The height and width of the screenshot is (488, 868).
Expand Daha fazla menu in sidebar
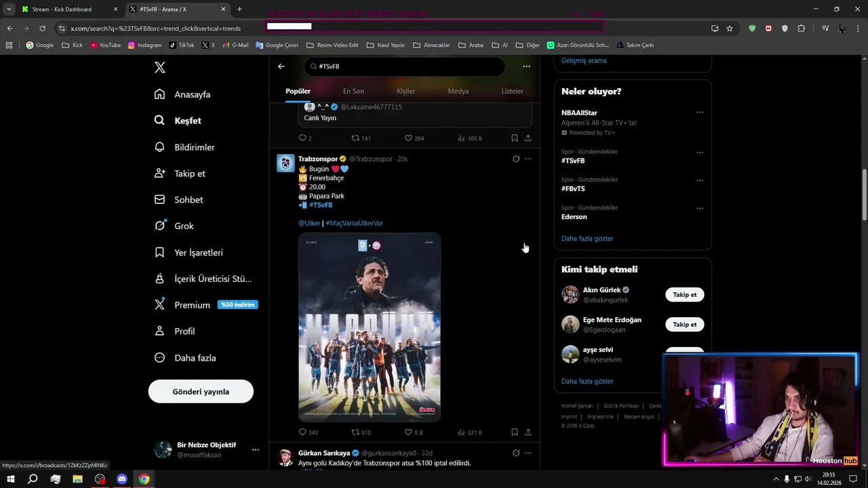[x=185, y=358]
